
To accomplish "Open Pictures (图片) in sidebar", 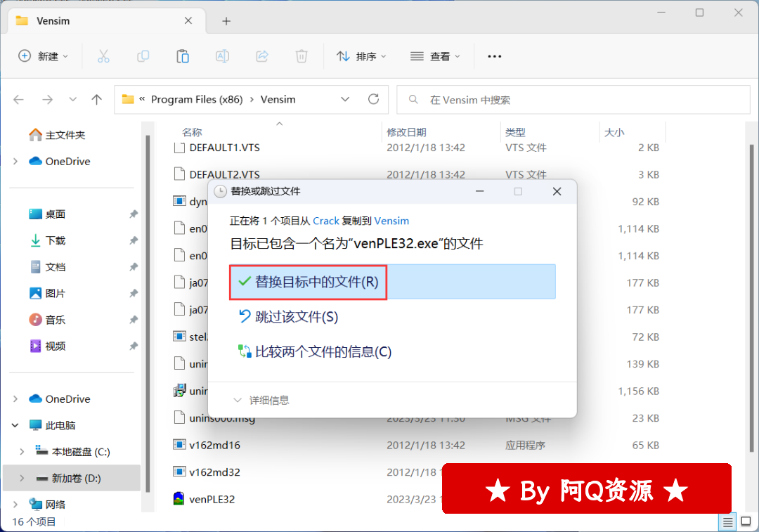I will (x=47, y=293).
